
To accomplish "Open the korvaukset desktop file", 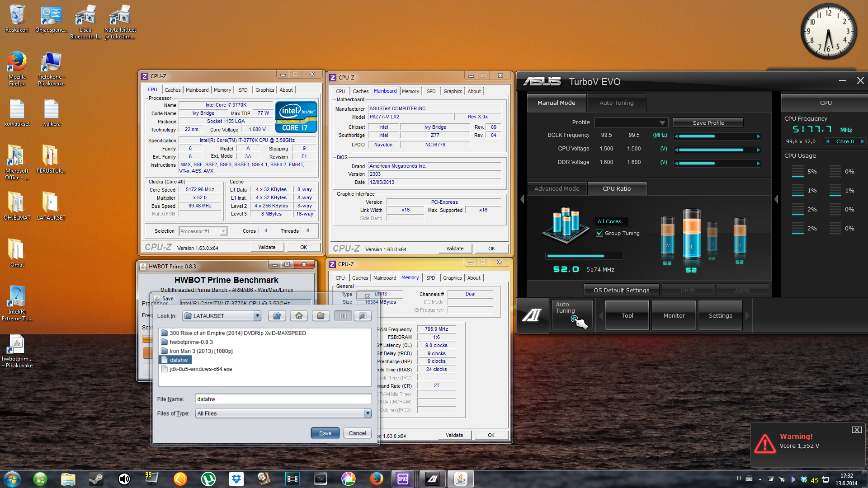I will (17, 113).
